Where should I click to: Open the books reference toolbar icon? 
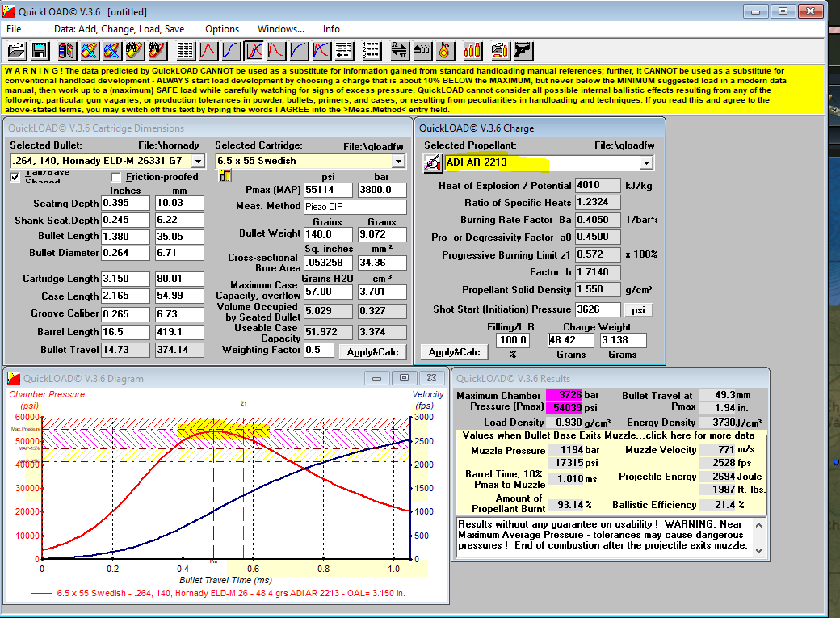click(x=67, y=51)
